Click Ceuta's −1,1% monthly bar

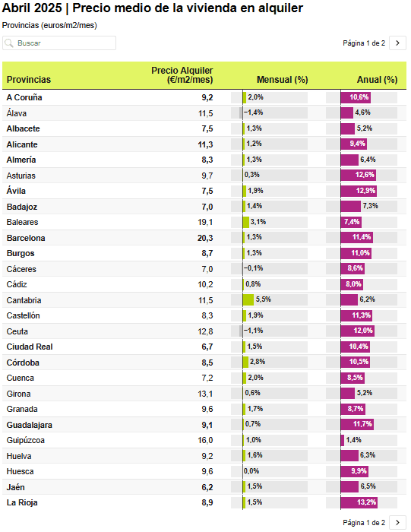click(x=241, y=331)
